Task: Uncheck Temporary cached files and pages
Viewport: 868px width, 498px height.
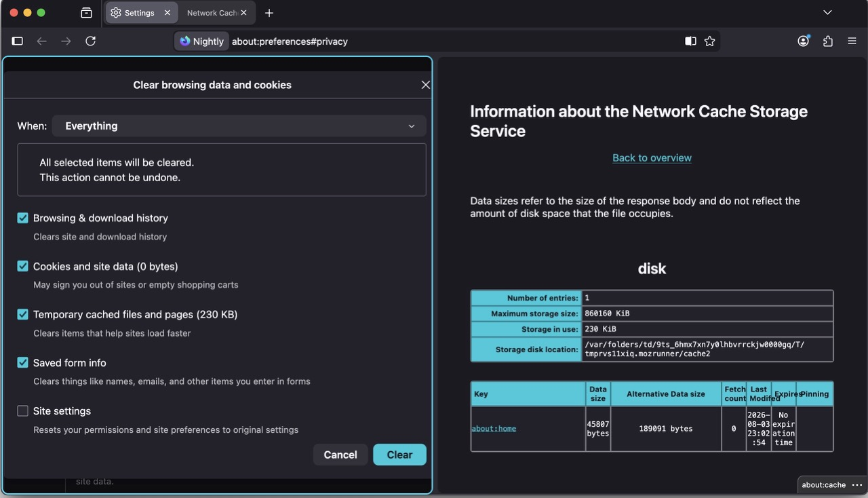Action: (x=23, y=314)
